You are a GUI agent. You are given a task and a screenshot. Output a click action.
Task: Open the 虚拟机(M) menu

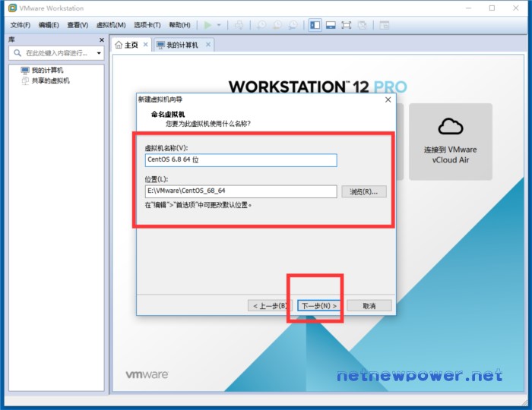[111, 25]
